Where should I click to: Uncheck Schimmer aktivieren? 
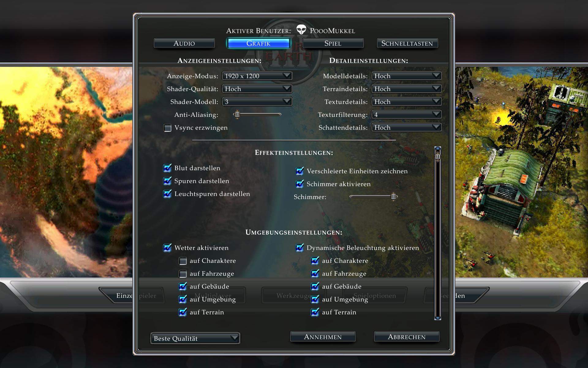pos(300,184)
